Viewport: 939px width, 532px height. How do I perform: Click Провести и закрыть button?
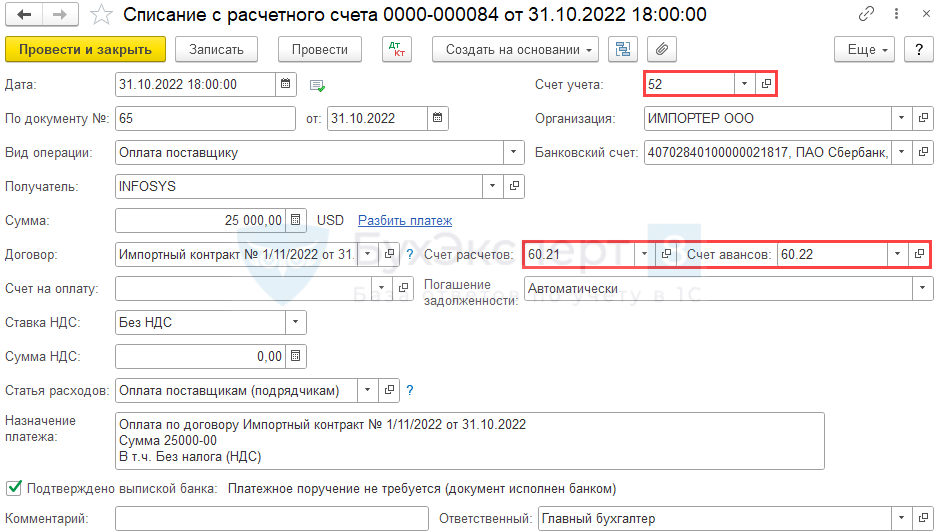tap(85, 49)
